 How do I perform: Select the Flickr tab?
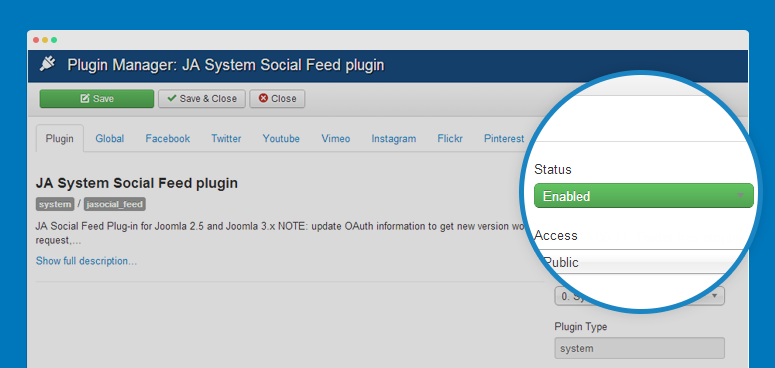coord(450,139)
